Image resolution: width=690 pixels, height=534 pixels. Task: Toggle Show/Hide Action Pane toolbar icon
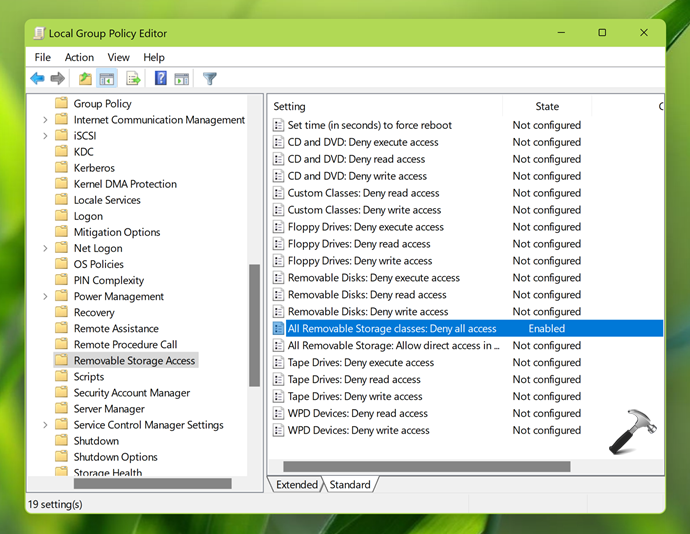point(182,78)
